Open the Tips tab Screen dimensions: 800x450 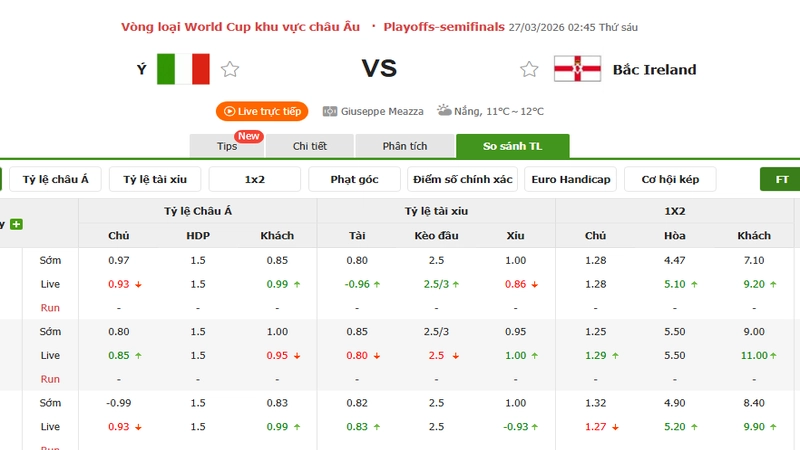[x=227, y=146]
